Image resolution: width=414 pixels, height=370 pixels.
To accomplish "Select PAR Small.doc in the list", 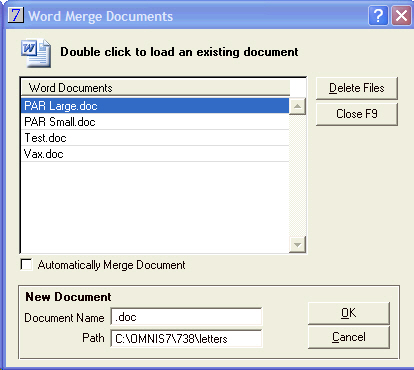I will tap(155, 122).
